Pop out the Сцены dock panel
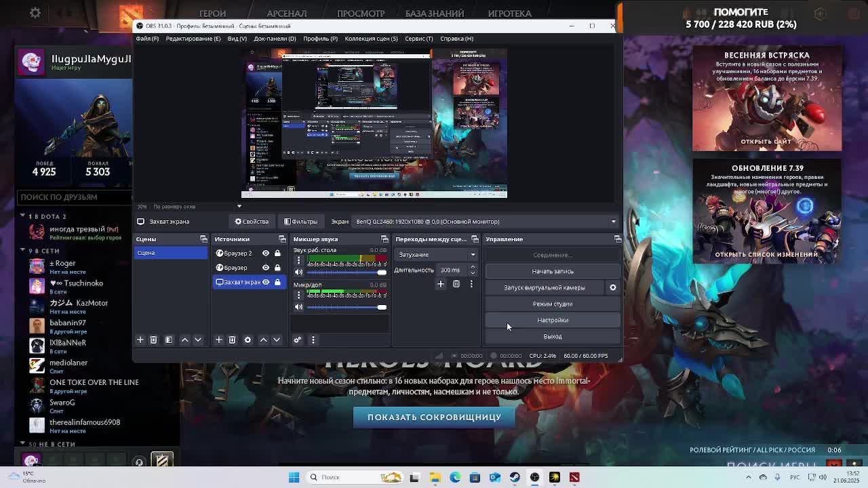This screenshot has height=488, width=868. 203,239
